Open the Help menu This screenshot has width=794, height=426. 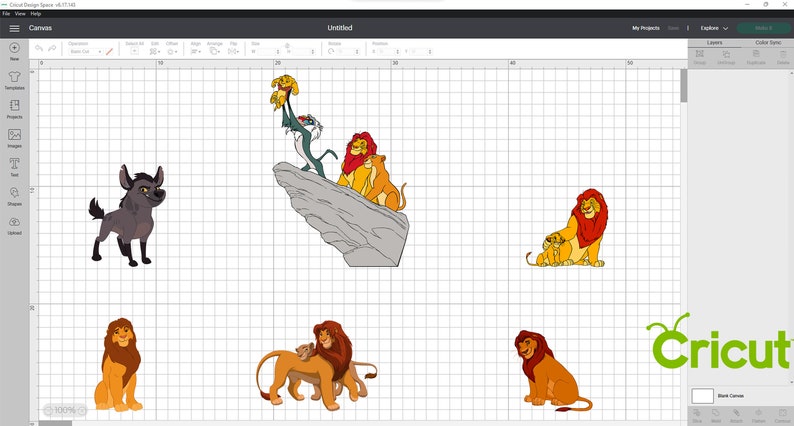pos(35,14)
